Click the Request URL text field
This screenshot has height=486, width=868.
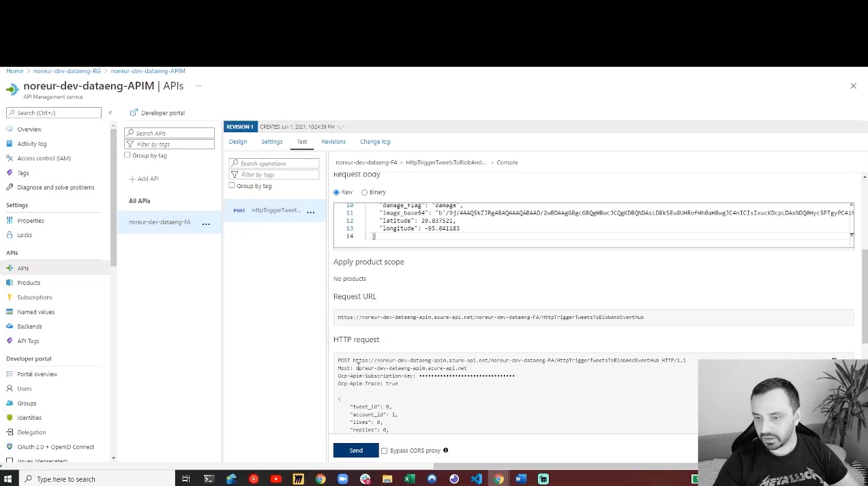(593, 317)
